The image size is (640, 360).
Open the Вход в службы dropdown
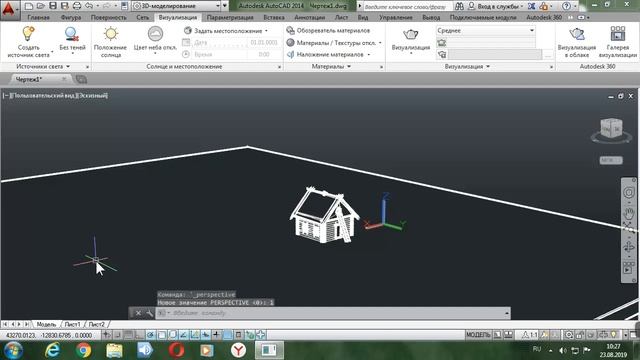(496, 6)
